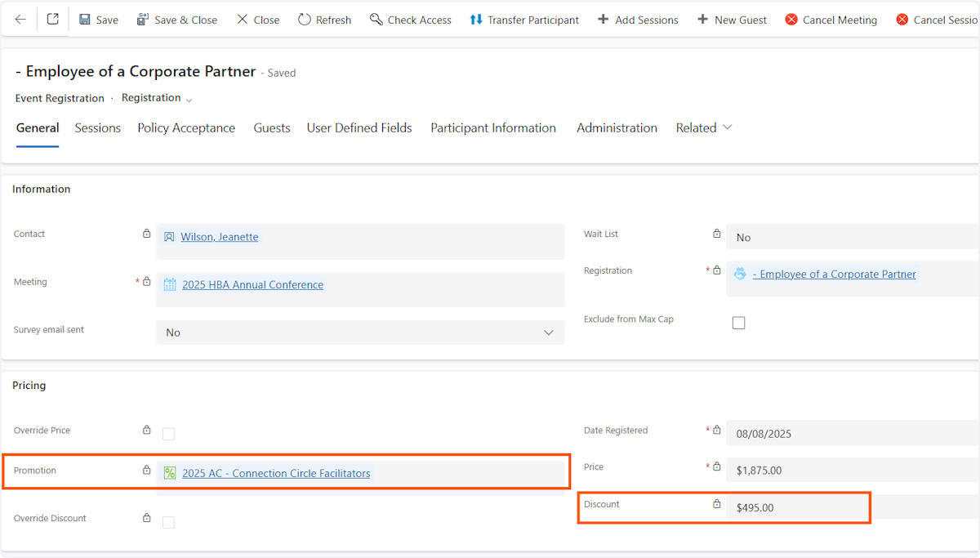Expand the Related tab dropdown

[704, 127]
